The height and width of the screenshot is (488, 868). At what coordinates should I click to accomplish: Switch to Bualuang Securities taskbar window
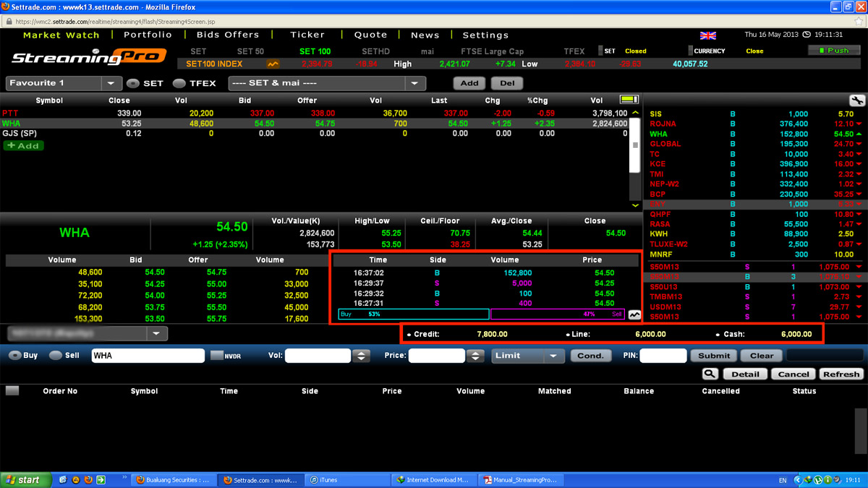[174, 480]
